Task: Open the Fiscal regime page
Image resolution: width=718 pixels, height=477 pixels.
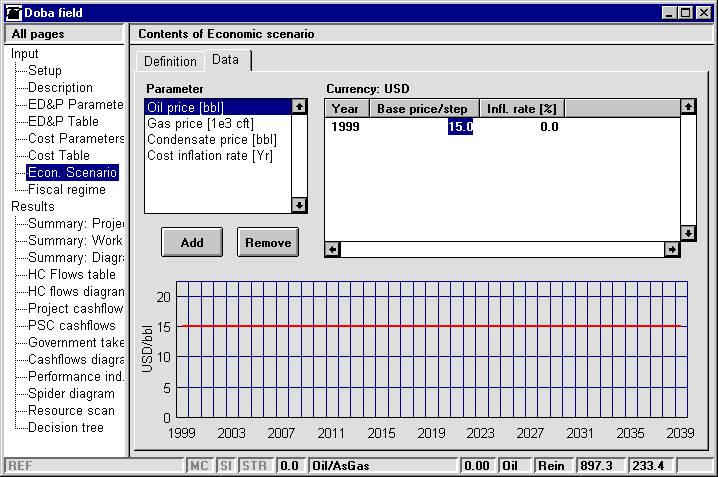Action: 67,190
